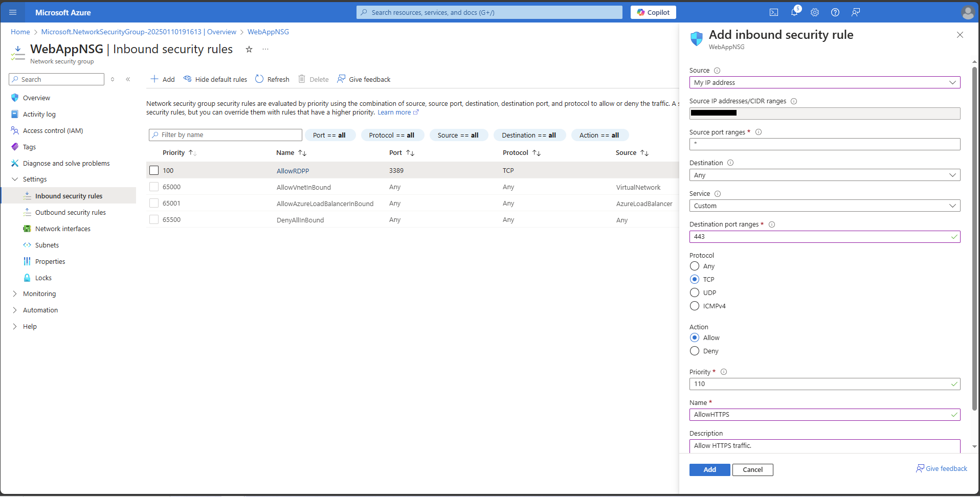The image size is (980, 497).
Task: Click the Filter by name field
Action: click(x=226, y=135)
